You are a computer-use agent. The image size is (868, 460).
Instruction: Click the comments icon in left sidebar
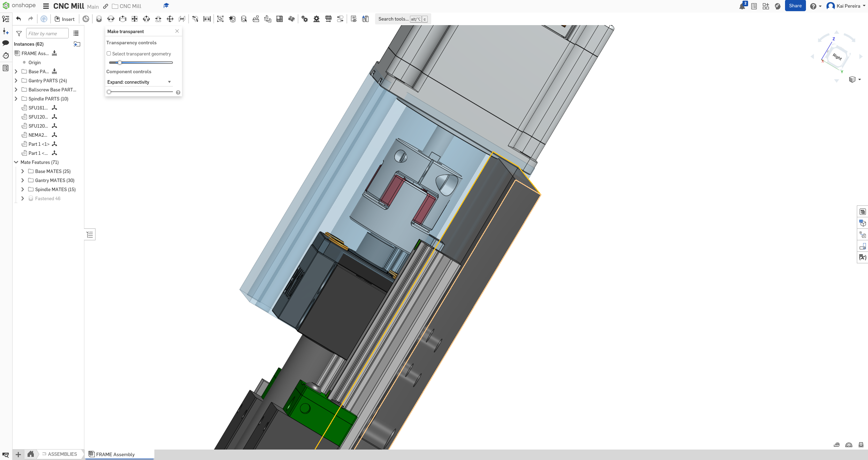(x=6, y=43)
